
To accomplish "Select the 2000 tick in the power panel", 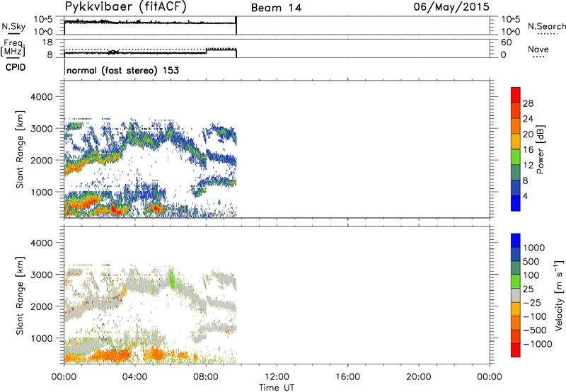I will pos(41,160).
